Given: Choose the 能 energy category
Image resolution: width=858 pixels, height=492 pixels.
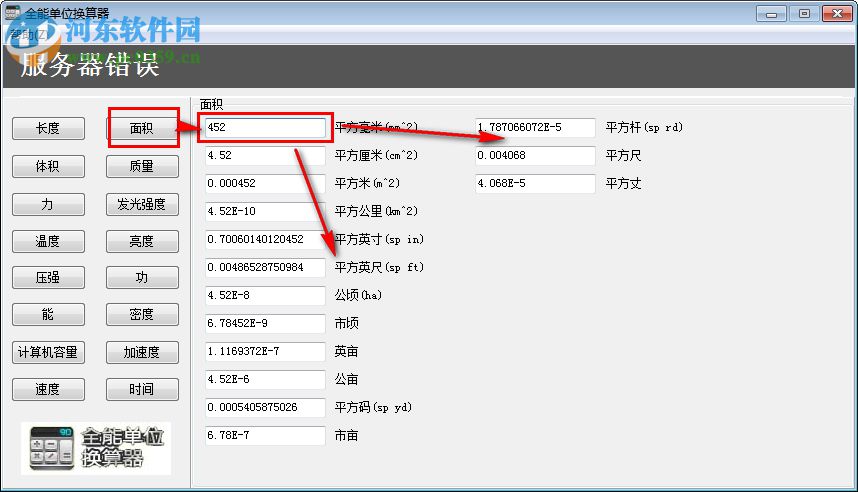Looking at the screenshot, I should pos(48,315).
